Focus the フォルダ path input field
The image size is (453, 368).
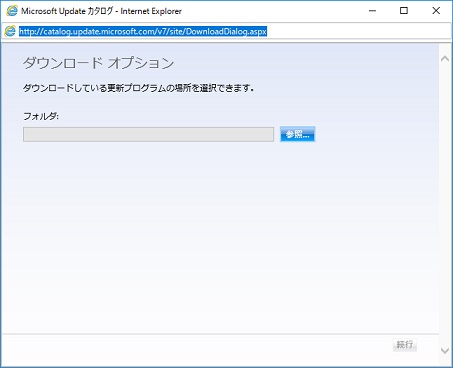pos(148,134)
